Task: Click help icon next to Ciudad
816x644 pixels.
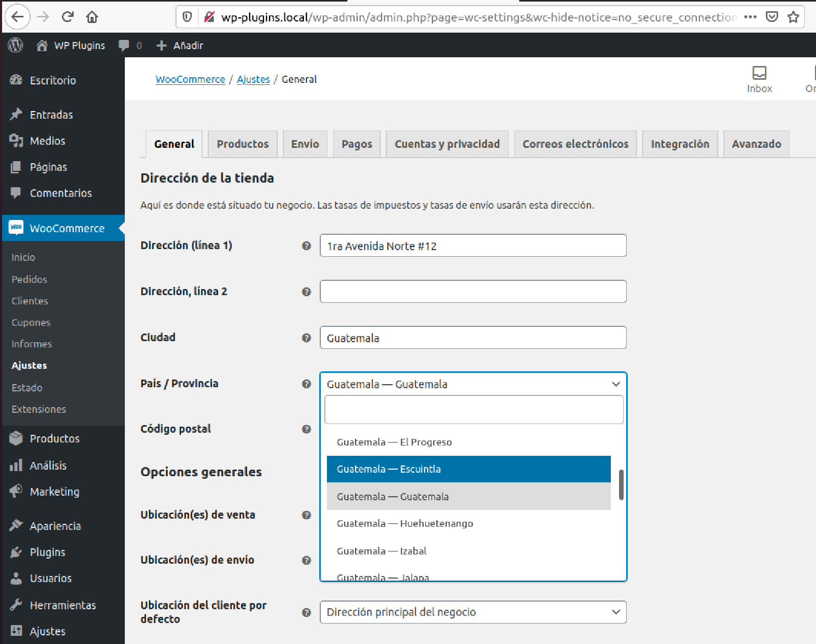Action: point(306,338)
